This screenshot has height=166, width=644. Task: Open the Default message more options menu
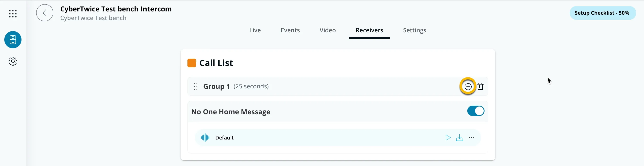(x=471, y=137)
